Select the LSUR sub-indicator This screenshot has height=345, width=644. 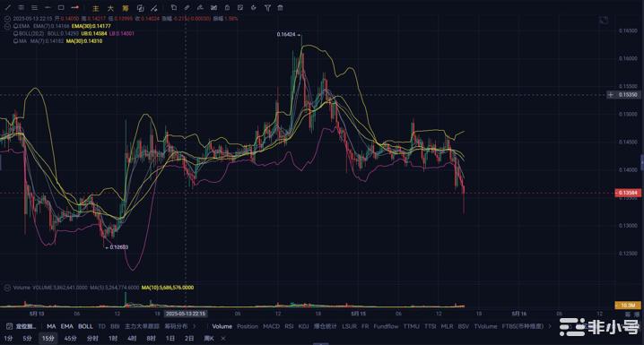349,326
